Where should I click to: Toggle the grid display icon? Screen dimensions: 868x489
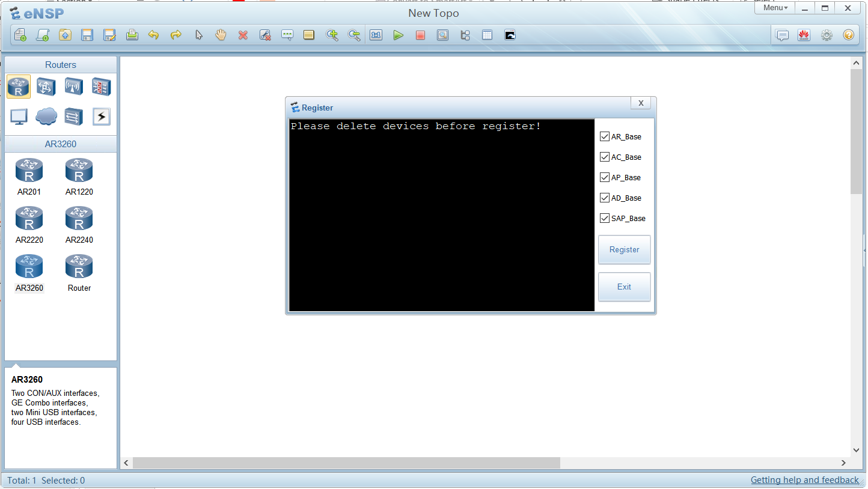click(487, 35)
